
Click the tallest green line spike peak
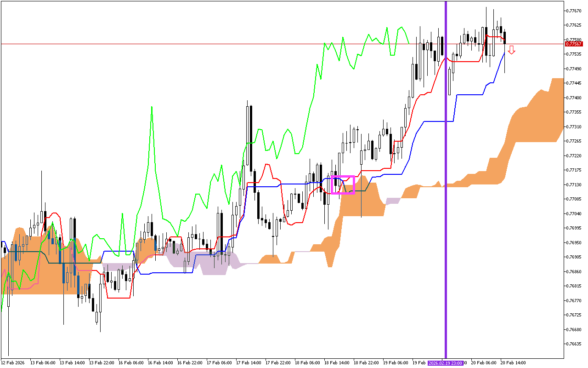[x=151, y=107]
